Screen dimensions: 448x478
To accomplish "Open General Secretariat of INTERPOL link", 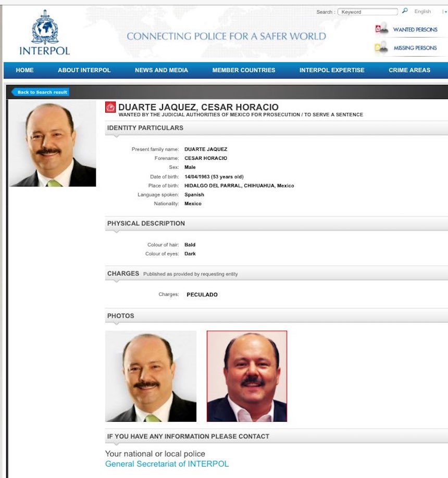I will tap(167, 464).
